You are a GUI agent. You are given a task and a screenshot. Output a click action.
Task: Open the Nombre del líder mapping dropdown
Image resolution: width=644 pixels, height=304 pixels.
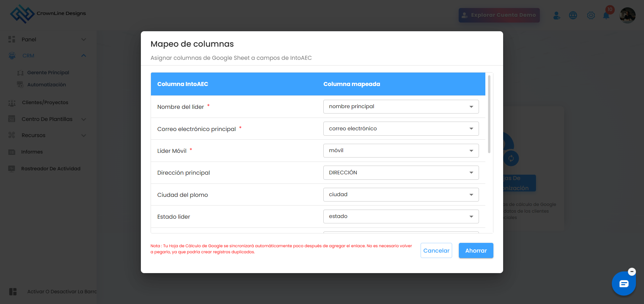(x=401, y=107)
